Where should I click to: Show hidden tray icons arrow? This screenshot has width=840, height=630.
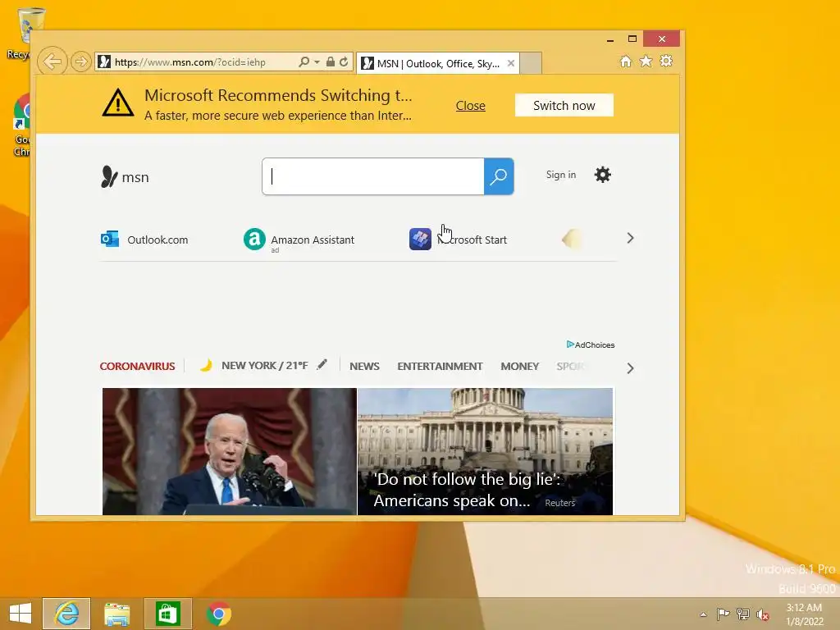point(703,614)
